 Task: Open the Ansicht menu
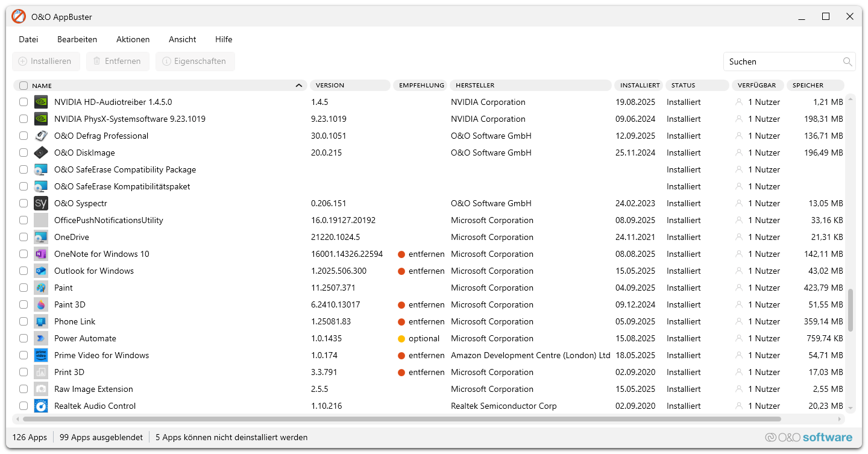pos(182,39)
